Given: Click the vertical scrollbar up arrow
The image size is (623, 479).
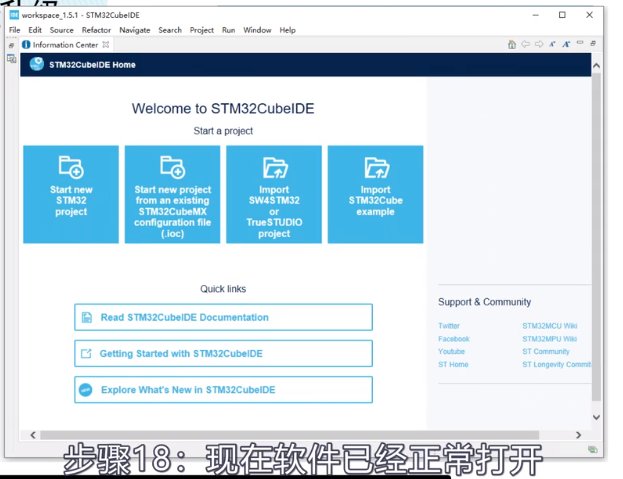Looking at the screenshot, I should click(596, 66).
